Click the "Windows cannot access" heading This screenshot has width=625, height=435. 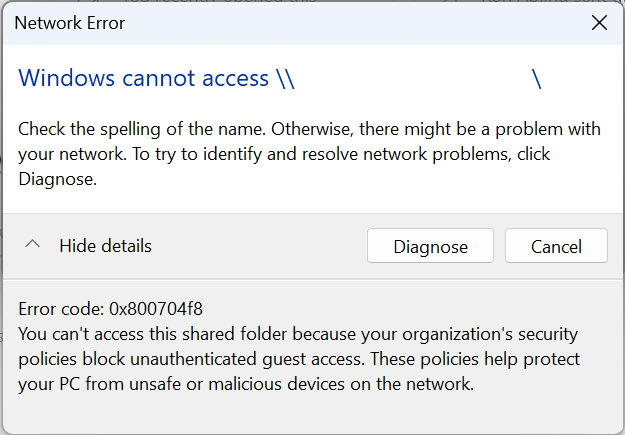pyautogui.click(x=144, y=78)
